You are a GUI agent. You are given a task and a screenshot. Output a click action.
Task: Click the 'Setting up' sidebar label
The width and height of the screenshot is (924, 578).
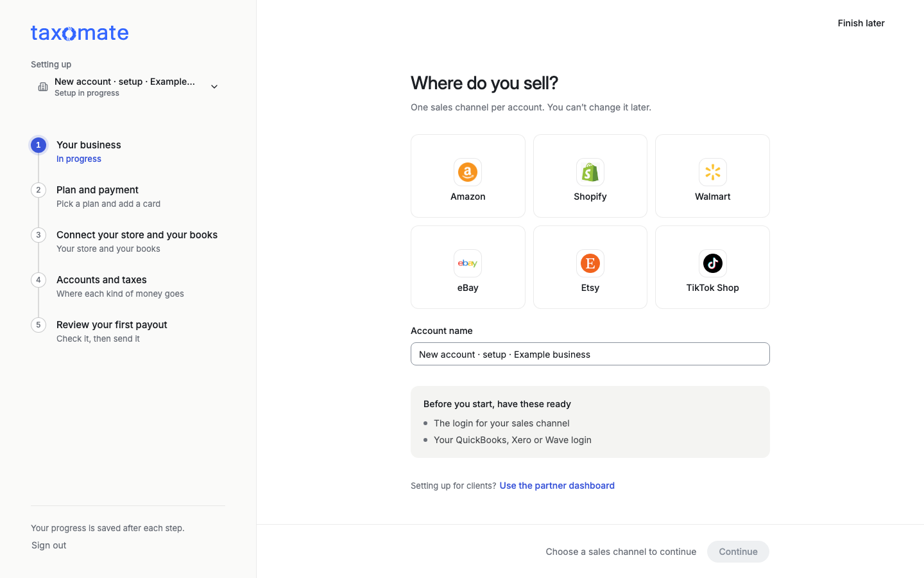pyautogui.click(x=51, y=64)
